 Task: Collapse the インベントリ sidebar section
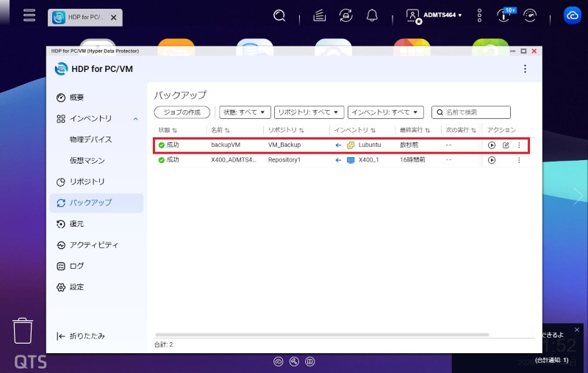pos(135,119)
